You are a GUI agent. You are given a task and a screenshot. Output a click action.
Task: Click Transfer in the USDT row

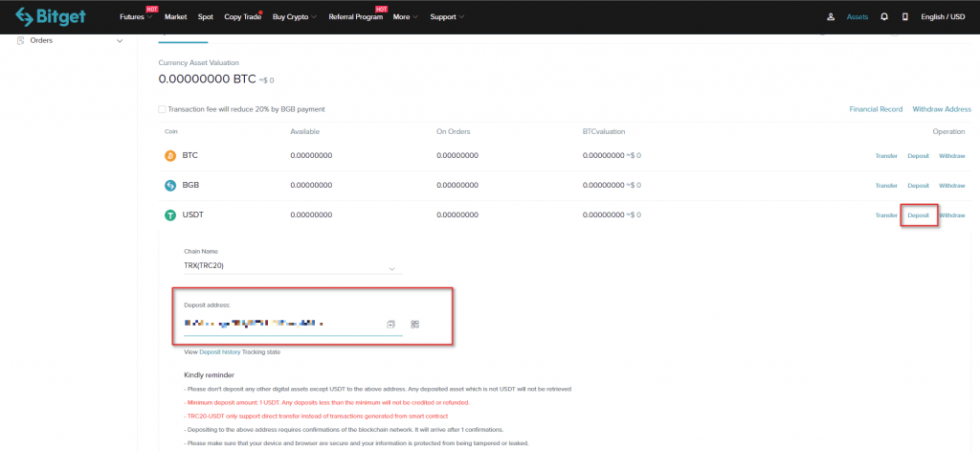886,215
